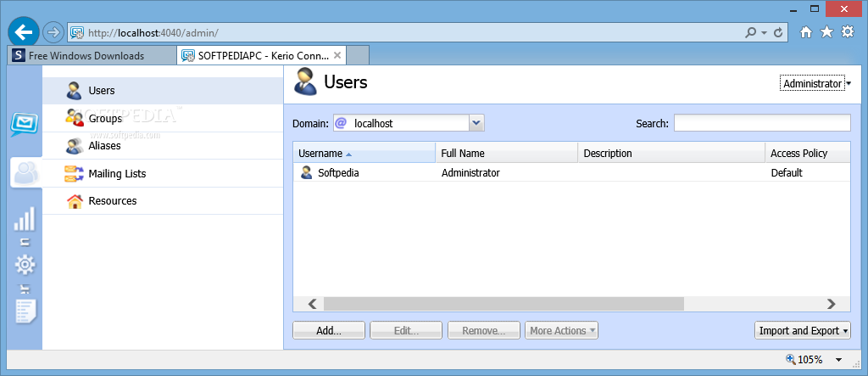Click the Groups icon in navigation list
868x376 pixels.
coord(75,118)
